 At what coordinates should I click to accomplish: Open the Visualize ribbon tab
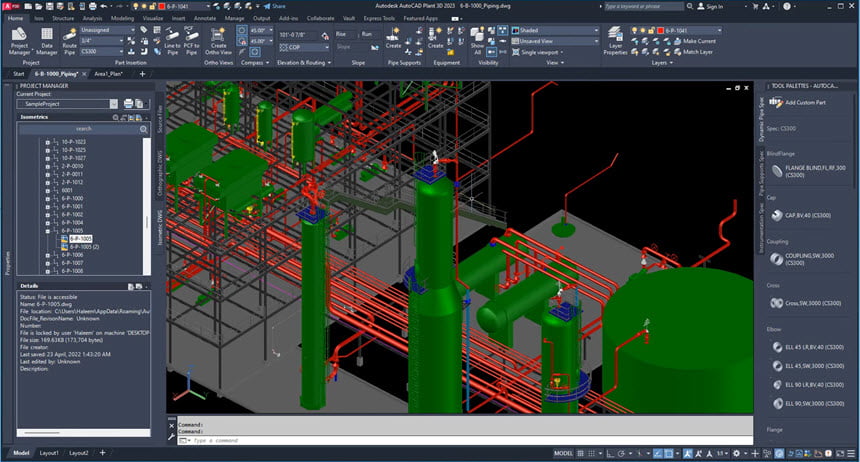tap(152, 18)
